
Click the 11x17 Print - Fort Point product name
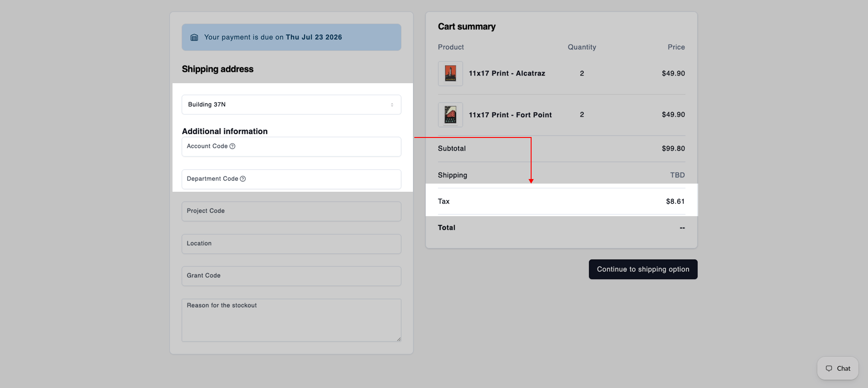[x=510, y=115]
